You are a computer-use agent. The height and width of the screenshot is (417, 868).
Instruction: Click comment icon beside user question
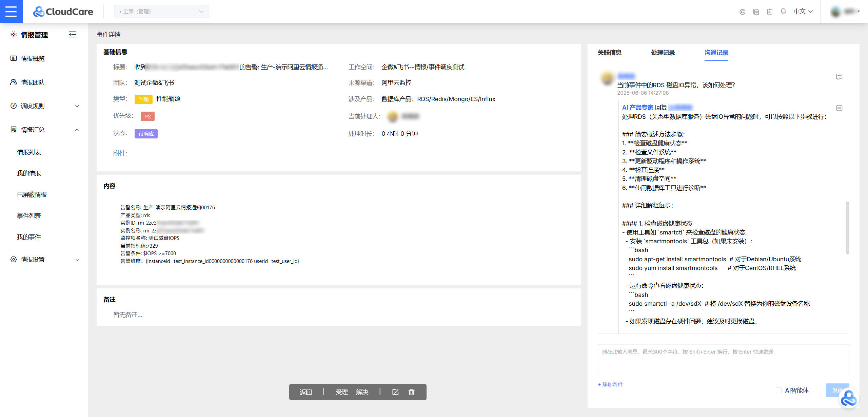(x=839, y=77)
